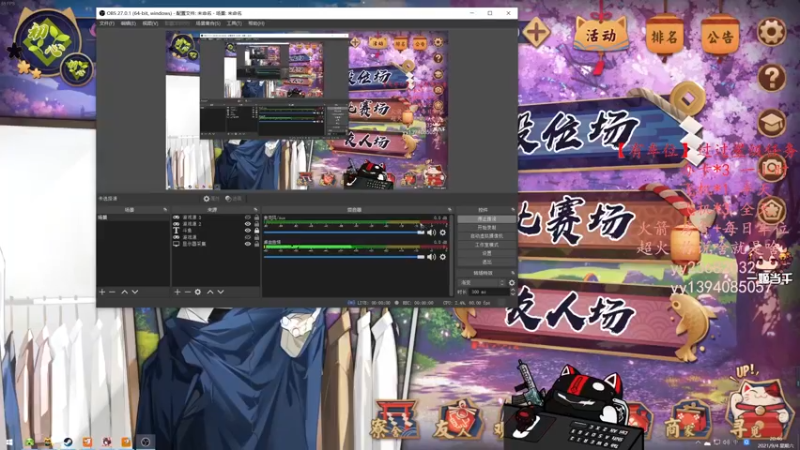Image resolution: width=800 pixels, height=450 pixels.
Task: Open game help question mark icon
Action: pos(771,78)
